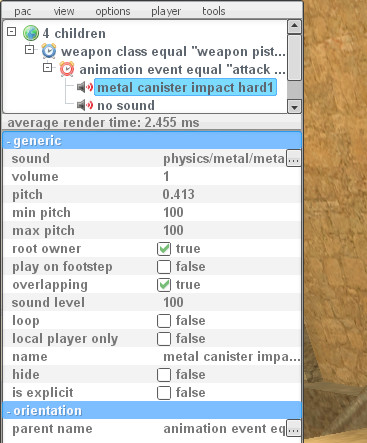Image resolution: width=367 pixels, height=443 pixels.
Task: Enable the play on footstep checkbox
Action: [164, 267]
